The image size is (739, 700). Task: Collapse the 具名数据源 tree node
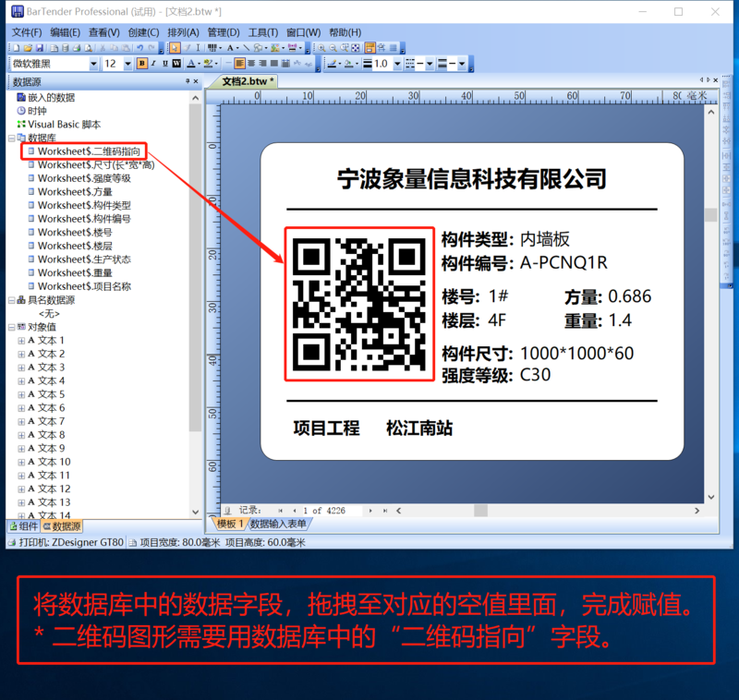click(x=11, y=300)
